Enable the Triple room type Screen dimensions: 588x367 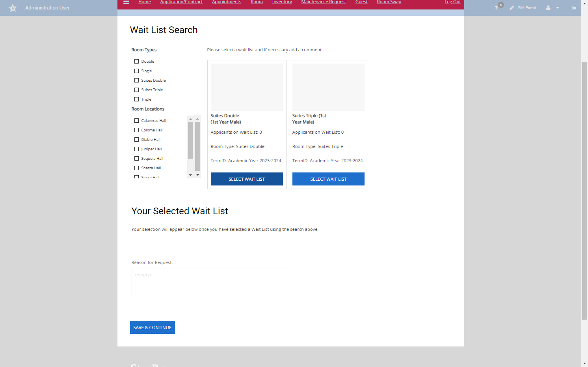136,99
